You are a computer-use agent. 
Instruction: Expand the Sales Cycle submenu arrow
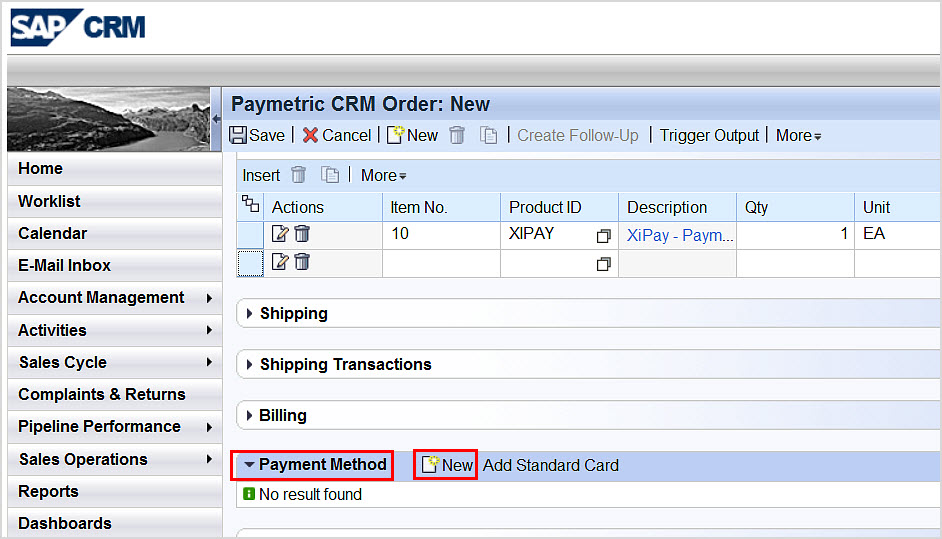coord(209,362)
